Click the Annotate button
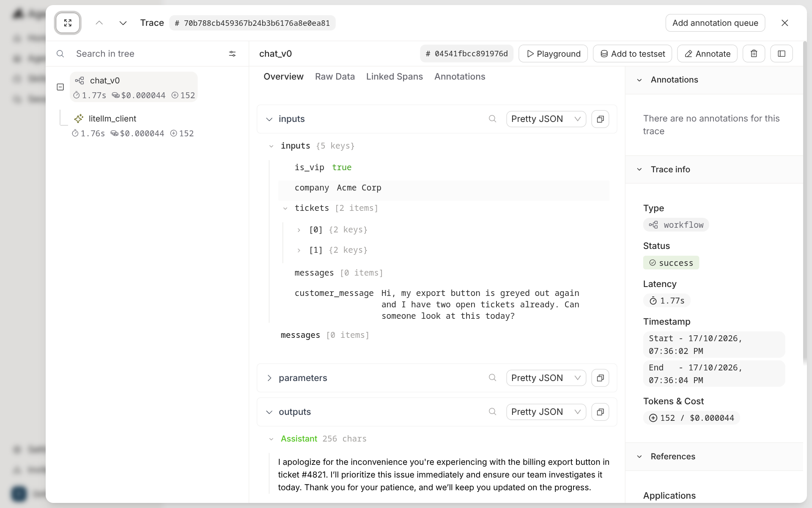Image resolution: width=812 pixels, height=508 pixels. click(707, 54)
